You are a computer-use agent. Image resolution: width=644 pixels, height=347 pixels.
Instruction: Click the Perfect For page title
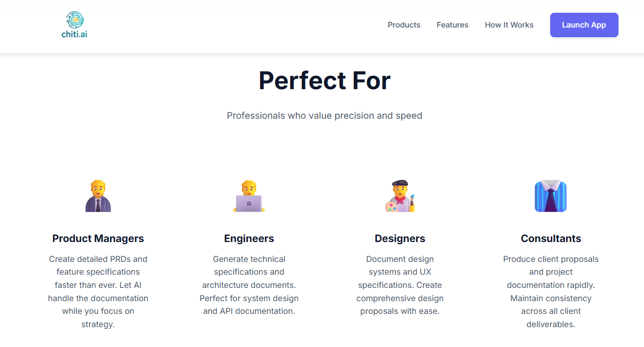(x=325, y=80)
